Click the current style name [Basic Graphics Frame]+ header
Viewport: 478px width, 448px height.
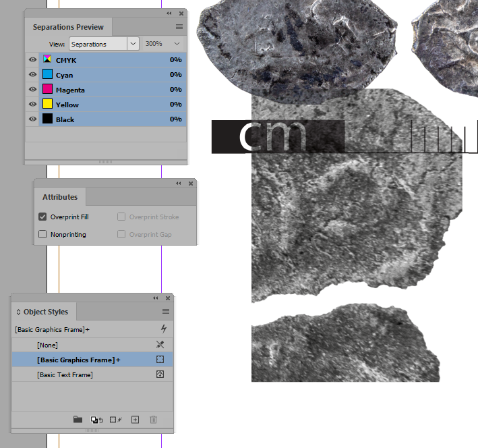click(52, 330)
